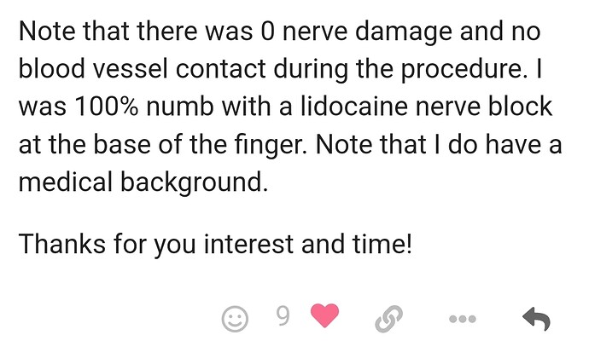
Task: Click the word 'contact' in the second line
Action: [221, 69]
